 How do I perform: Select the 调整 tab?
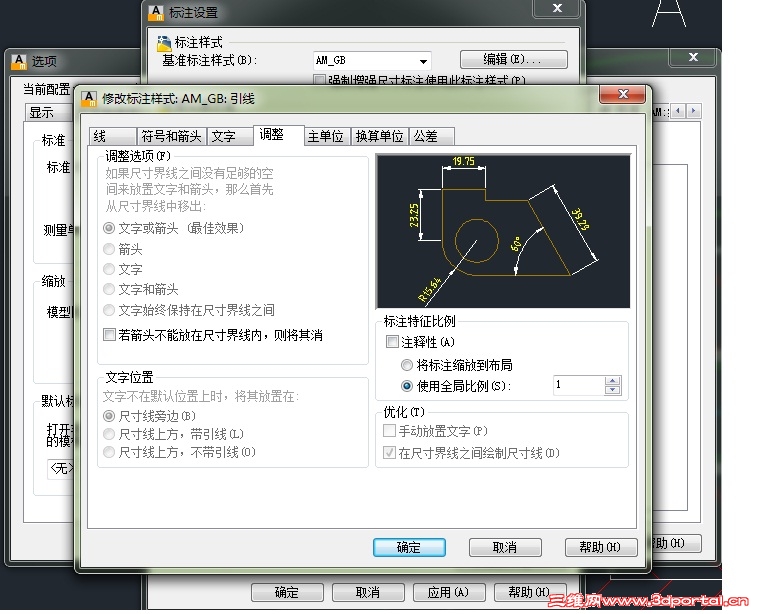278,135
